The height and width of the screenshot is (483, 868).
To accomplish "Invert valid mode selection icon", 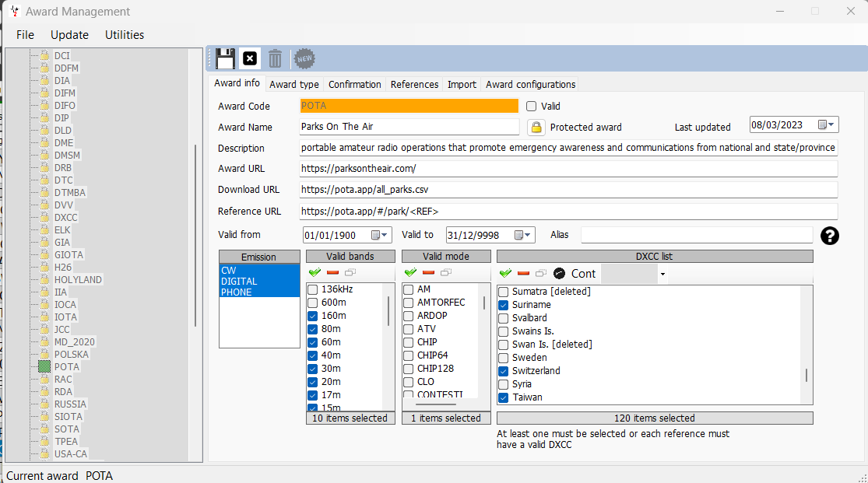I will (x=446, y=272).
